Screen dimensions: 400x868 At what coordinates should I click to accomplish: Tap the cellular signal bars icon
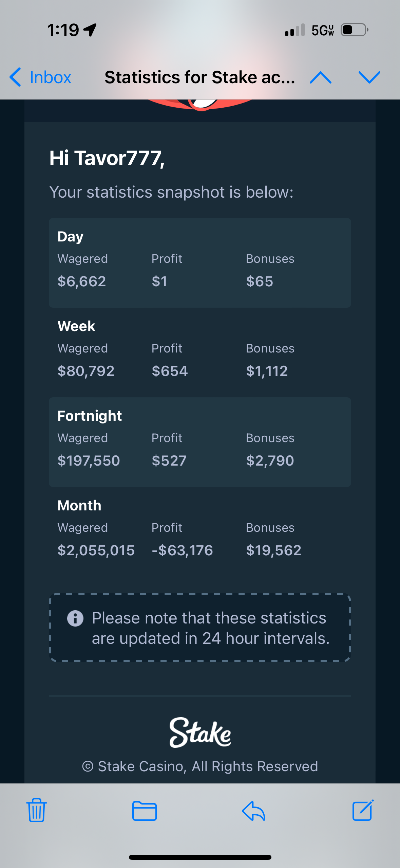click(295, 30)
